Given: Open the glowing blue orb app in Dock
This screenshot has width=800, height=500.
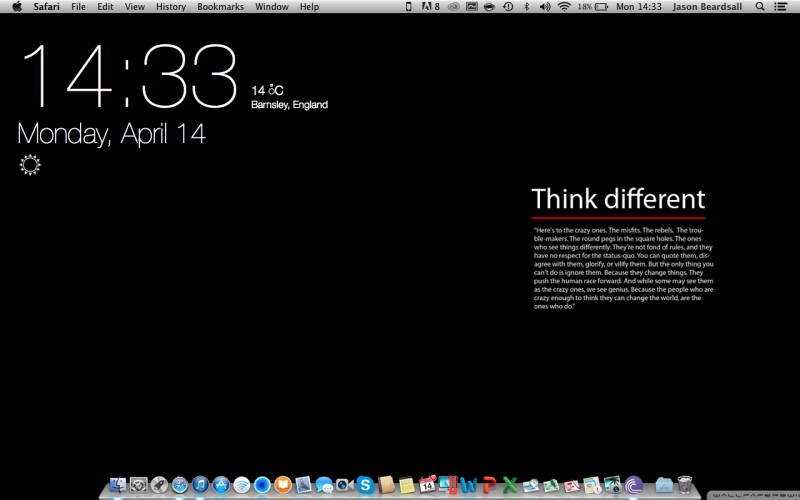Looking at the screenshot, I should tap(262, 484).
